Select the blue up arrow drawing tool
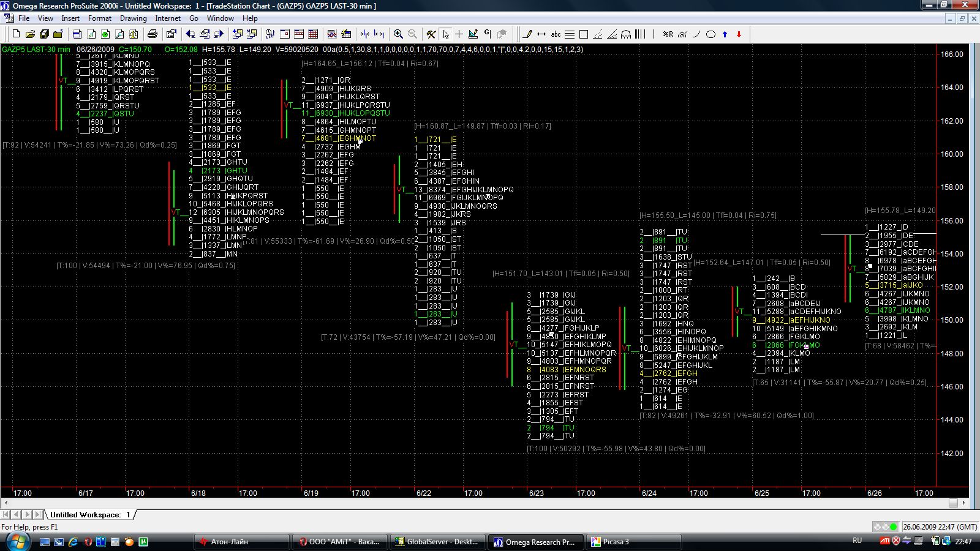 pyautogui.click(x=725, y=34)
